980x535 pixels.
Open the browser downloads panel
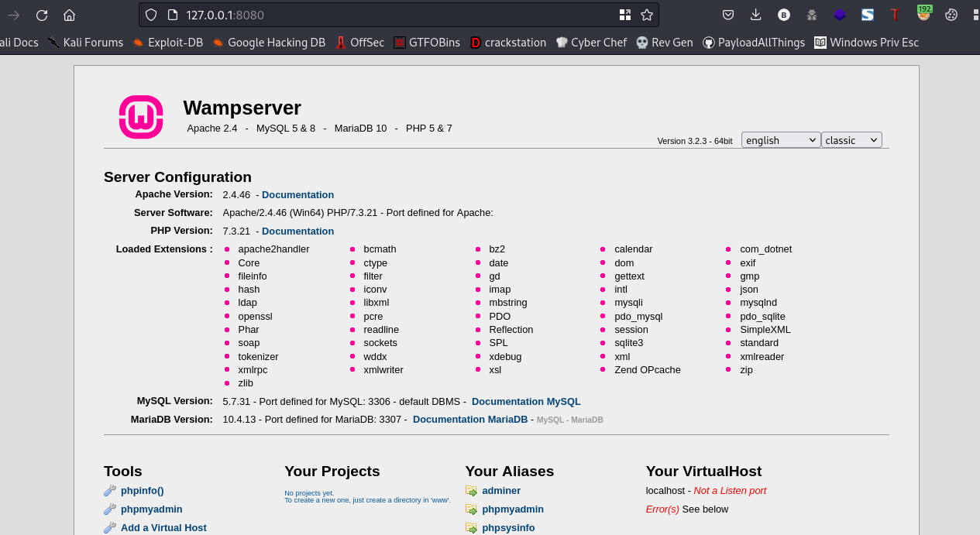tap(756, 15)
